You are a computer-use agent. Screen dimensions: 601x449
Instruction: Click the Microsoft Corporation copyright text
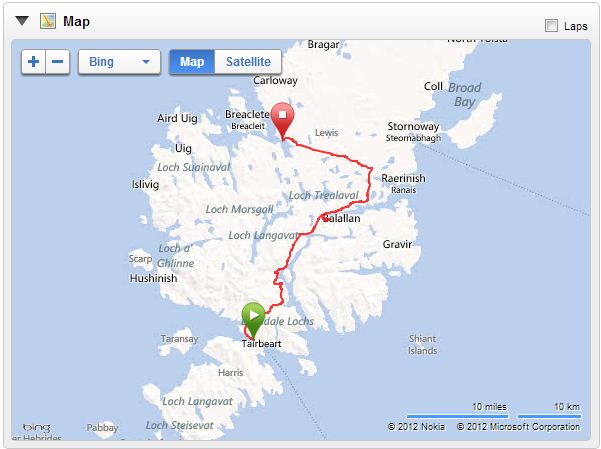coord(518,427)
